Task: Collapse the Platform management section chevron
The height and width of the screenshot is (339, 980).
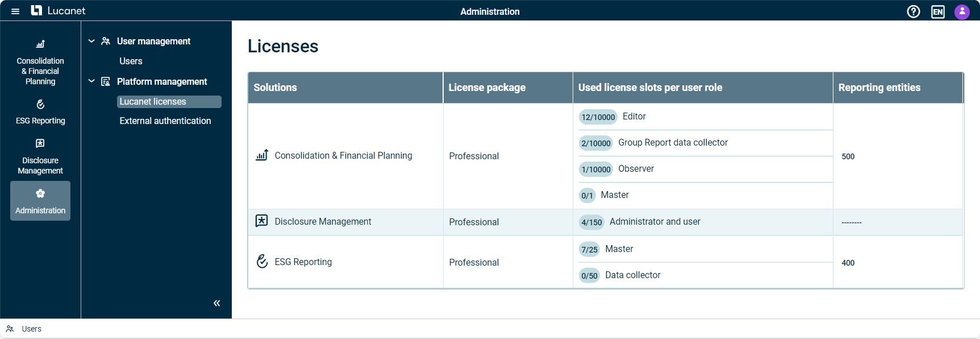Action: coord(91,81)
